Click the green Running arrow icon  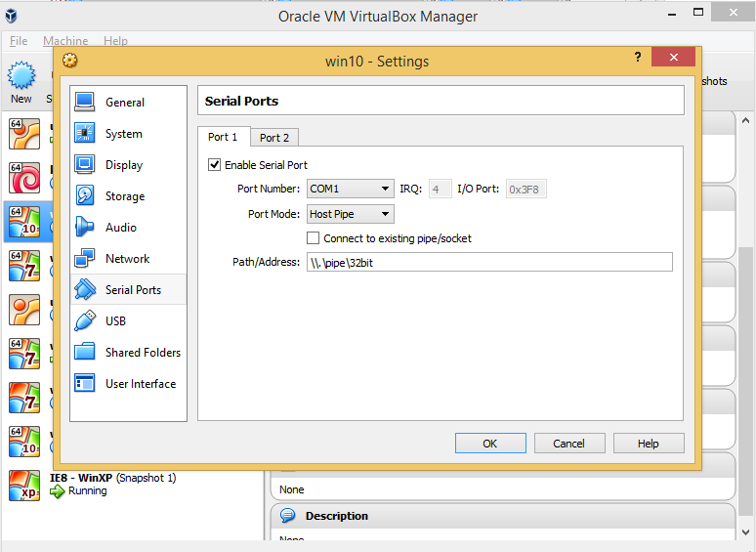[x=57, y=491]
